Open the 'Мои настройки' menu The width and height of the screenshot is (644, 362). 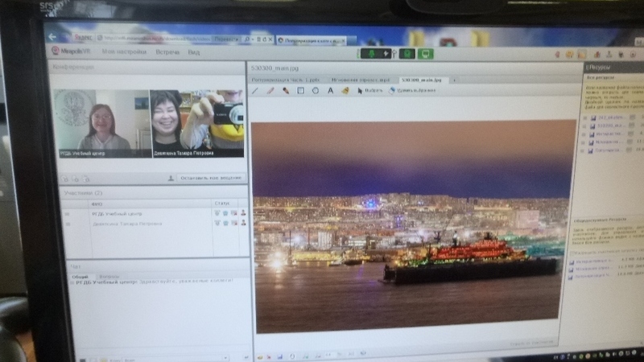[x=124, y=52]
